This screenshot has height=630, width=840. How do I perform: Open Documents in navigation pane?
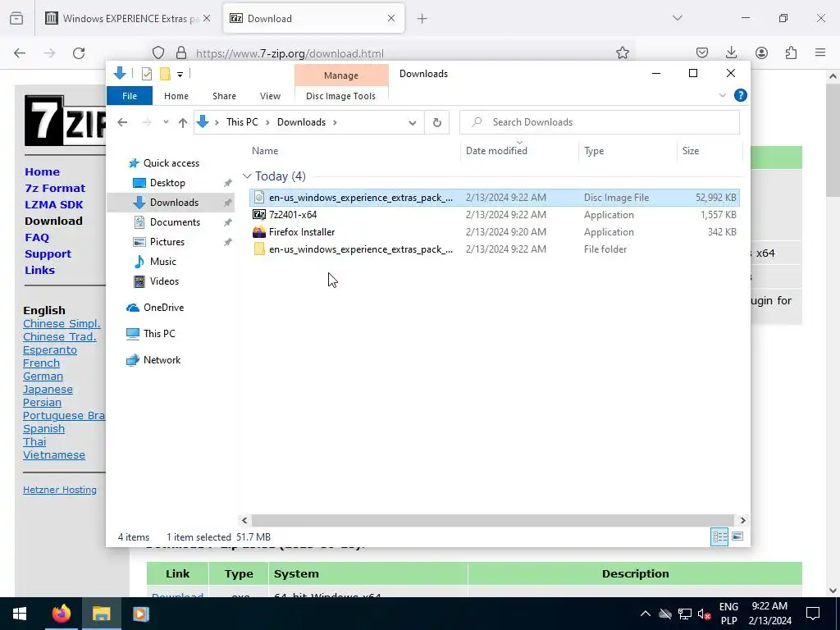[175, 221]
